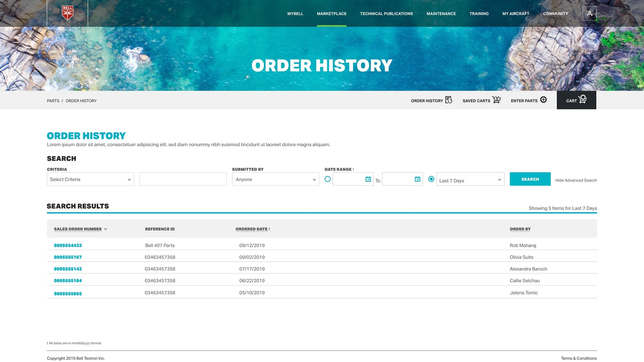The image size is (644, 362).
Task: Open the My Aircraft menu
Action: [516, 14]
